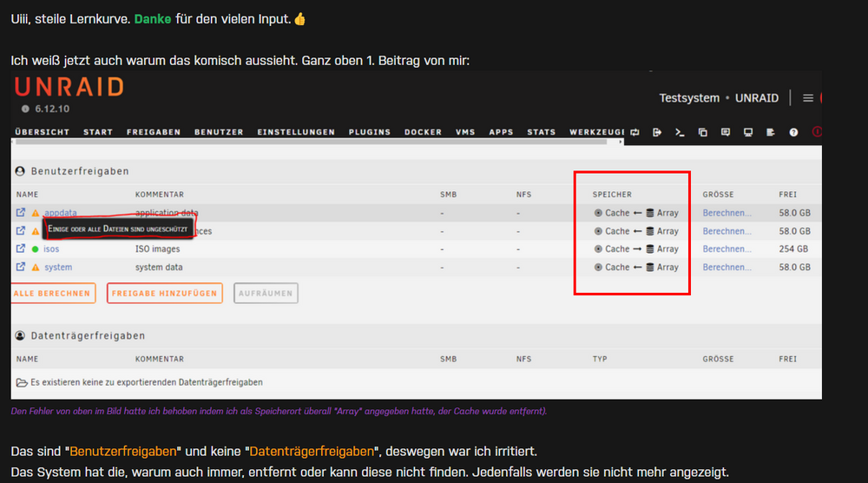Open the START menu tab

tap(98, 132)
